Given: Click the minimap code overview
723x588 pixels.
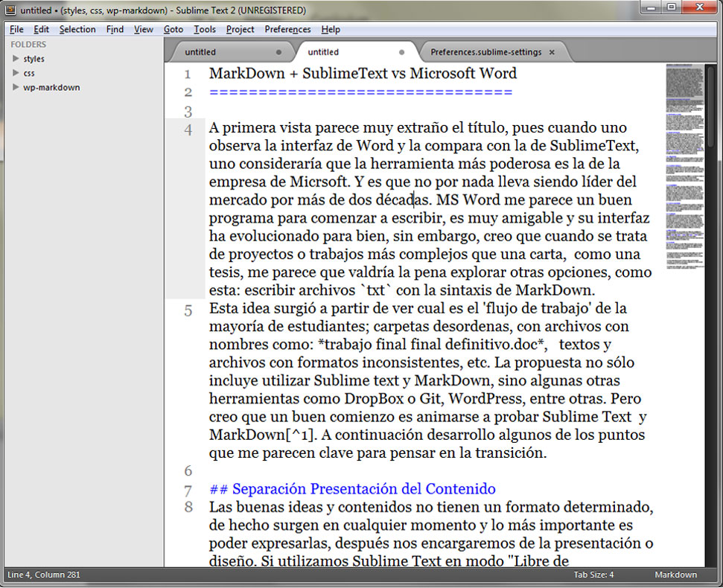Looking at the screenshot, I should coord(685,167).
